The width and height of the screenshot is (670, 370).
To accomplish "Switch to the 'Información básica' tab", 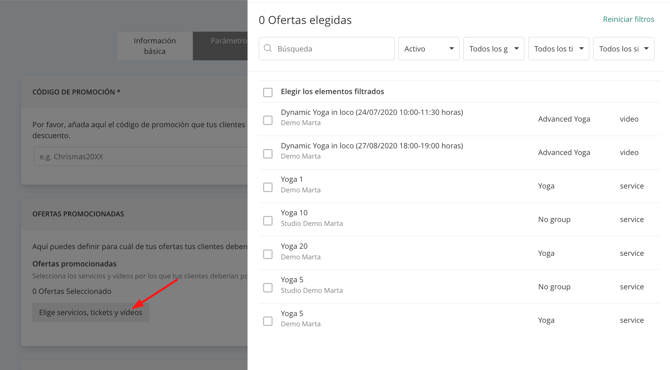I will click(155, 46).
